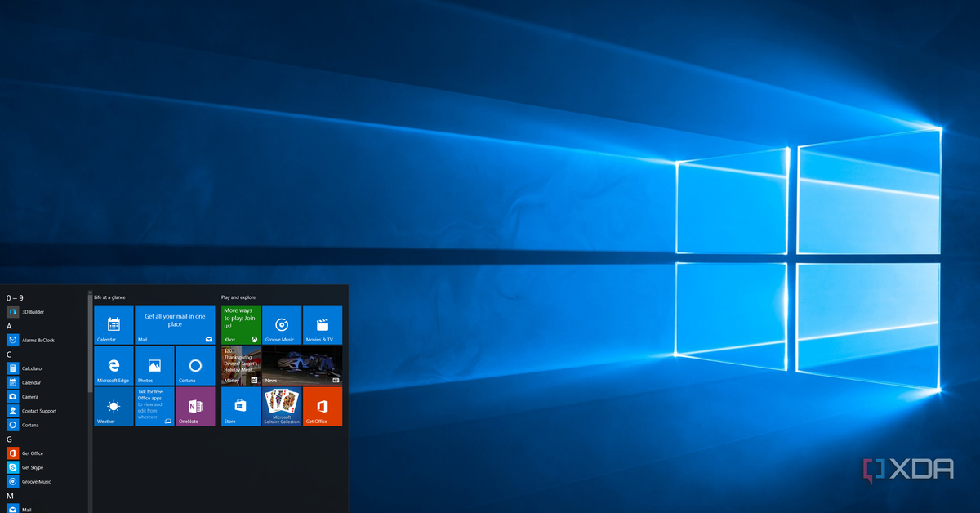Open Contact Support in the app list
980x513 pixels.
point(45,411)
